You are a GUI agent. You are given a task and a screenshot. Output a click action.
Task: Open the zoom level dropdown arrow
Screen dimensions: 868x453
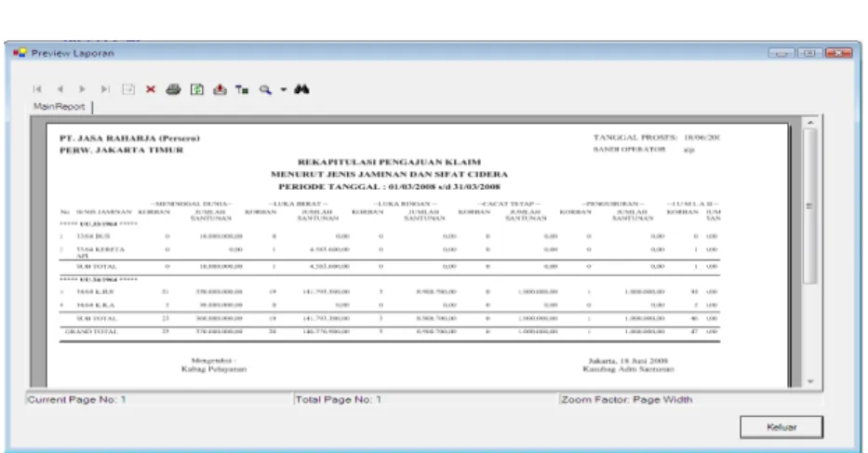(x=284, y=89)
